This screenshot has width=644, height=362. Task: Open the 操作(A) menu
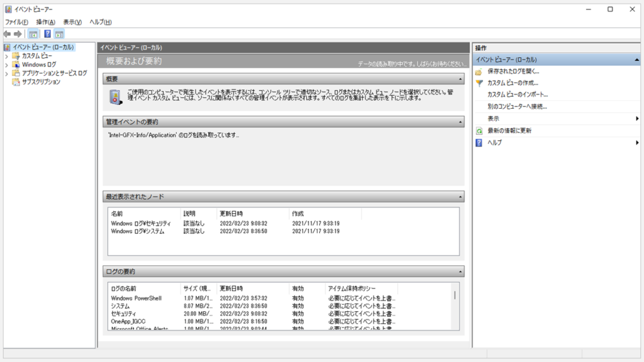[45, 22]
